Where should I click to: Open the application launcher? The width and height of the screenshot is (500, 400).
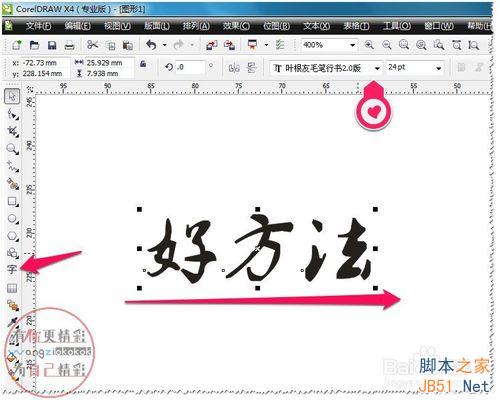tap(252, 45)
